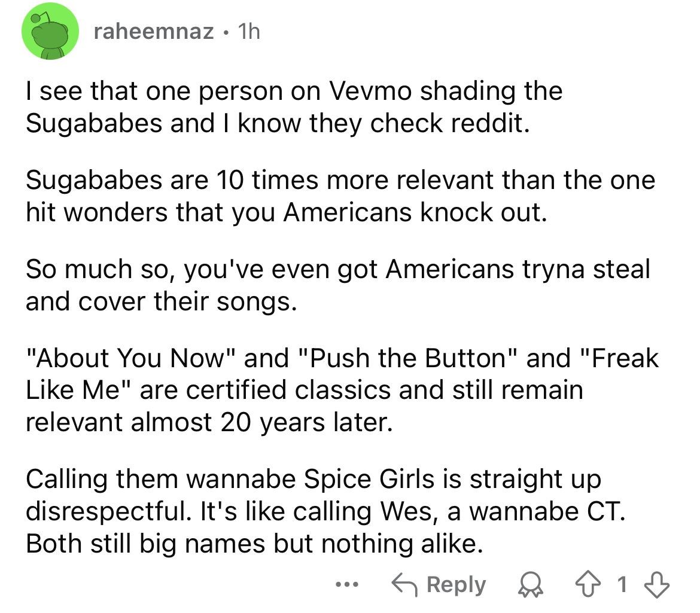The height and width of the screenshot is (613, 700).
Task: Click the line starting 'I see that one person'
Action: pos(294,92)
